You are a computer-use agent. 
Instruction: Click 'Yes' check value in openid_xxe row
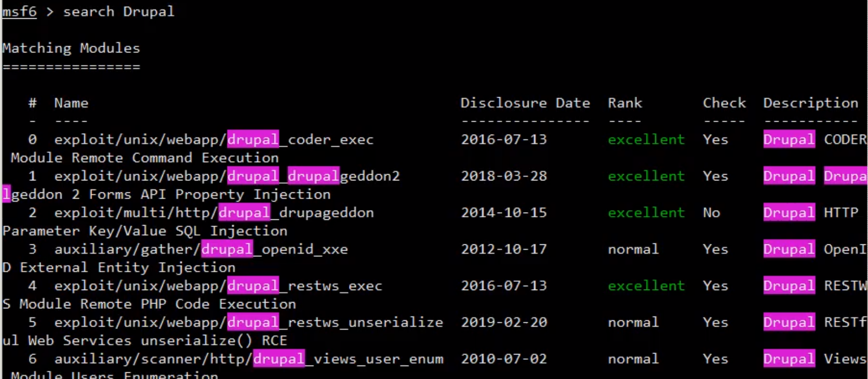tap(715, 249)
